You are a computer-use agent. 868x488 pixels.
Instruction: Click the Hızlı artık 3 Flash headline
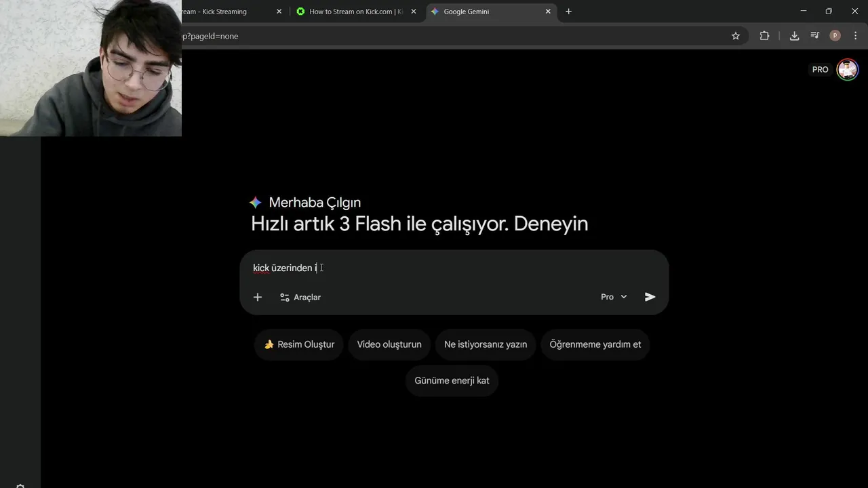click(x=419, y=224)
